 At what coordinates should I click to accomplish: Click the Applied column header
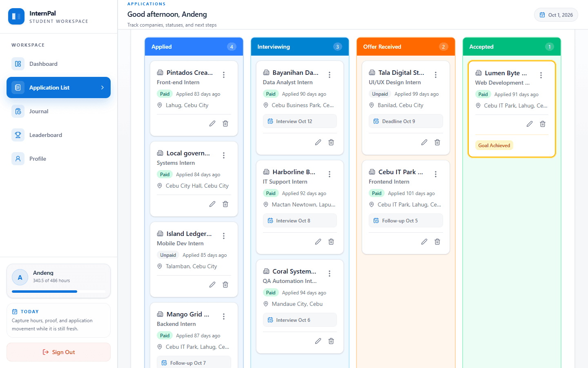coord(194,47)
